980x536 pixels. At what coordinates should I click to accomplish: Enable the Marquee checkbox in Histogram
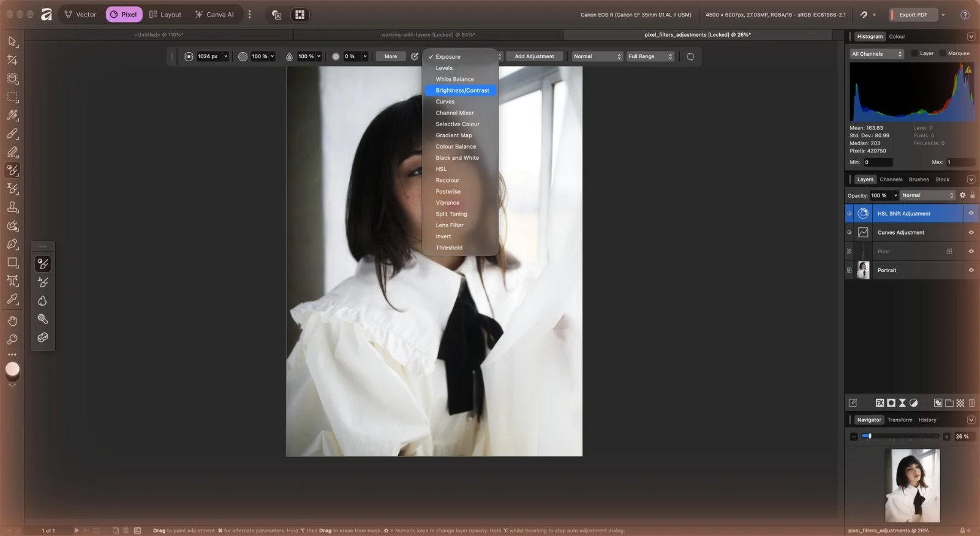pyautogui.click(x=943, y=53)
